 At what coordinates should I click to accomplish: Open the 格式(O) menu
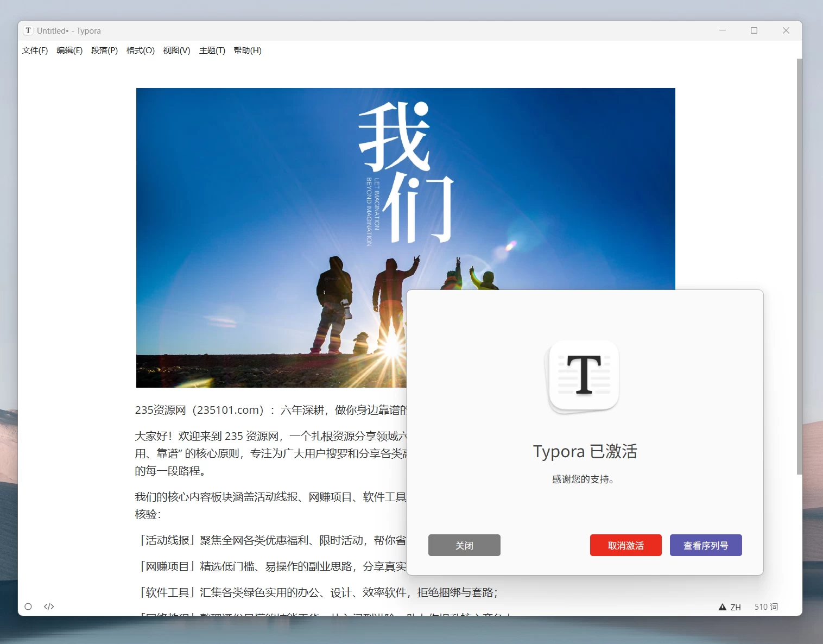(x=140, y=50)
